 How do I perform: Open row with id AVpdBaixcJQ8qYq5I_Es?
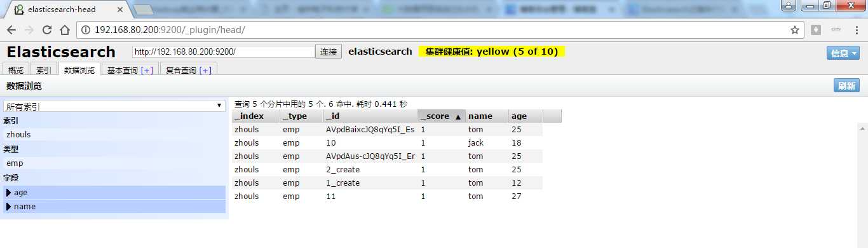[x=388, y=129]
